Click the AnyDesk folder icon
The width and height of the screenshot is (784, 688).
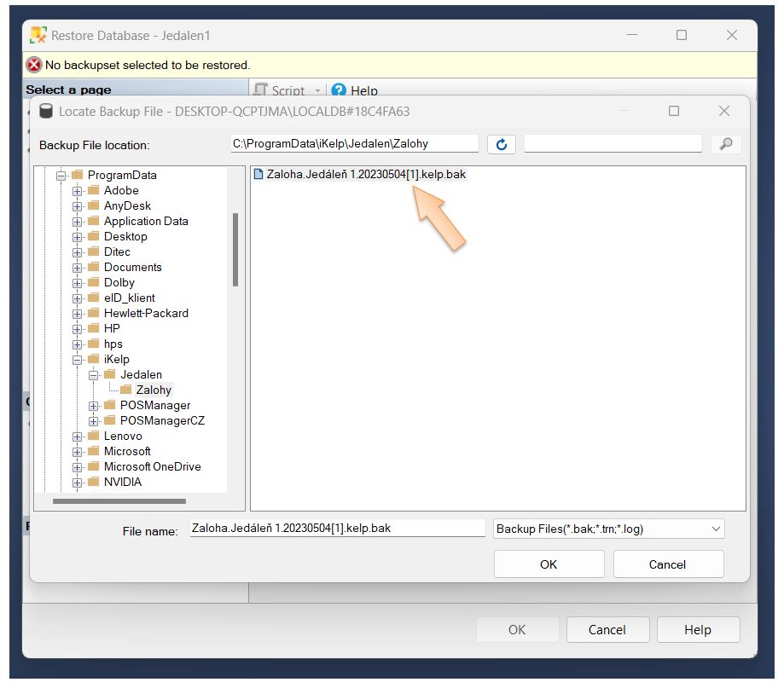click(94, 205)
